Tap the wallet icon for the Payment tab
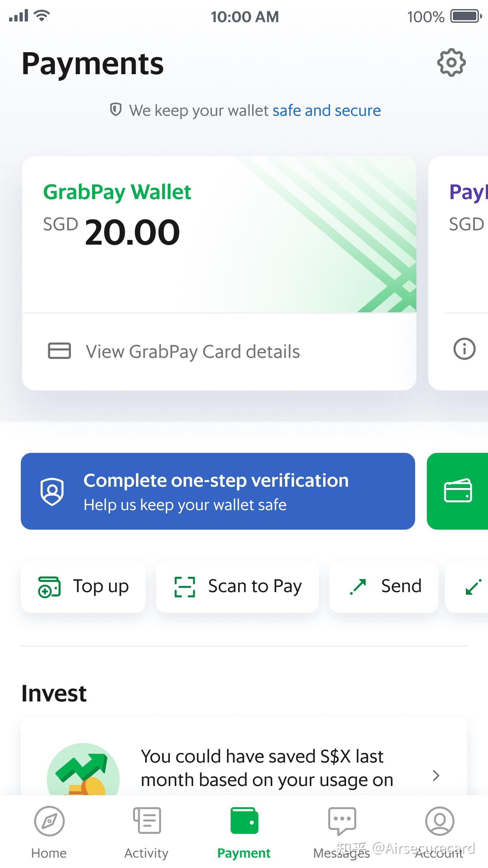The height and width of the screenshot is (868, 488). pyautogui.click(x=244, y=821)
